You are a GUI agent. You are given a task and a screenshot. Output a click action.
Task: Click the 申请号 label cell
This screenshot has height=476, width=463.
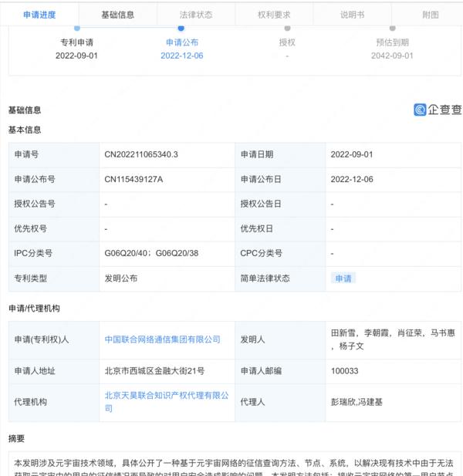(x=54, y=154)
